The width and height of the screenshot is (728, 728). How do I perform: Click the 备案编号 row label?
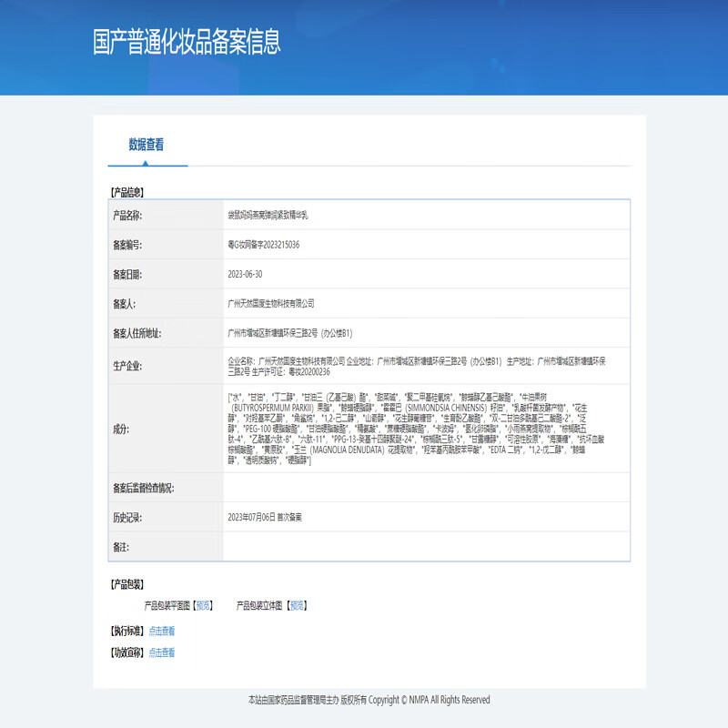[127, 245]
